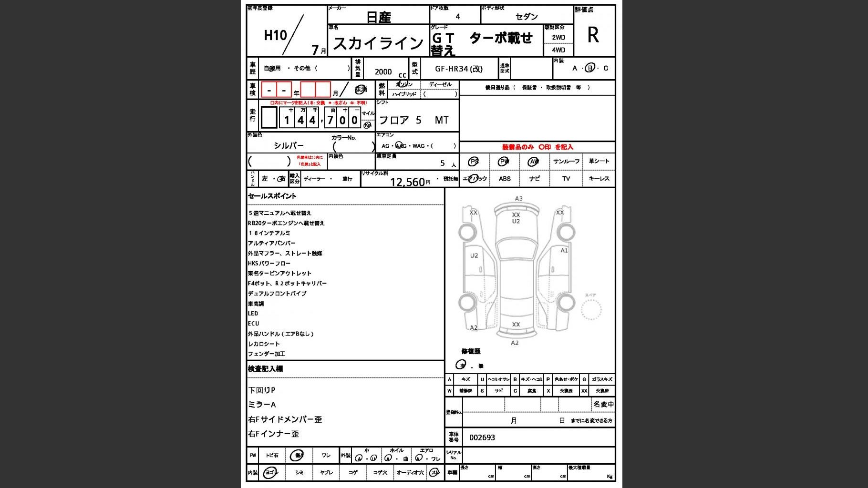The height and width of the screenshot is (488, 868).
Task: Click the セールスポイント heading
Action: tap(272, 196)
